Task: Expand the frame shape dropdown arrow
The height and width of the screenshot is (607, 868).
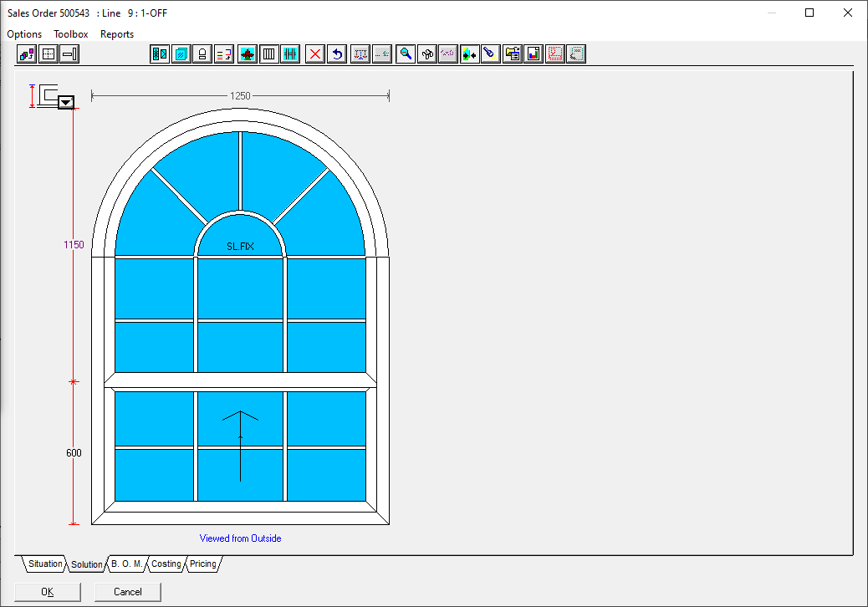Action: pos(66,103)
